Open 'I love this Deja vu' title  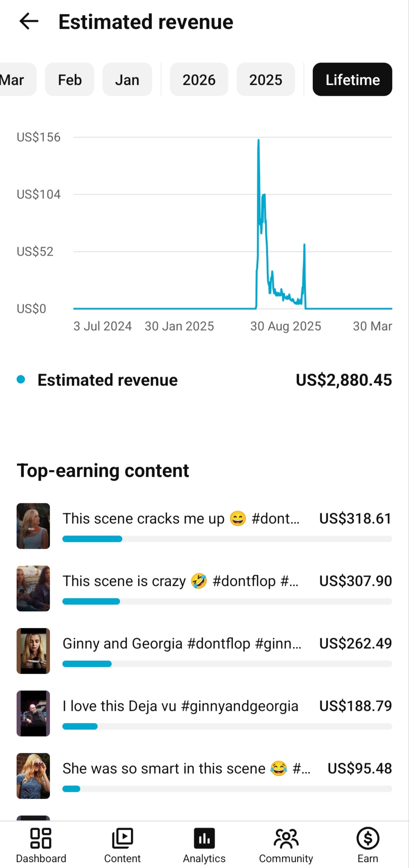pyautogui.click(x=181, y=706)
